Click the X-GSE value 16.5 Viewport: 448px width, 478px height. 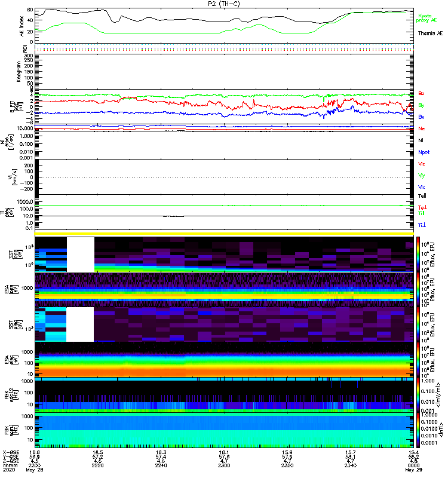coord(97,453)
